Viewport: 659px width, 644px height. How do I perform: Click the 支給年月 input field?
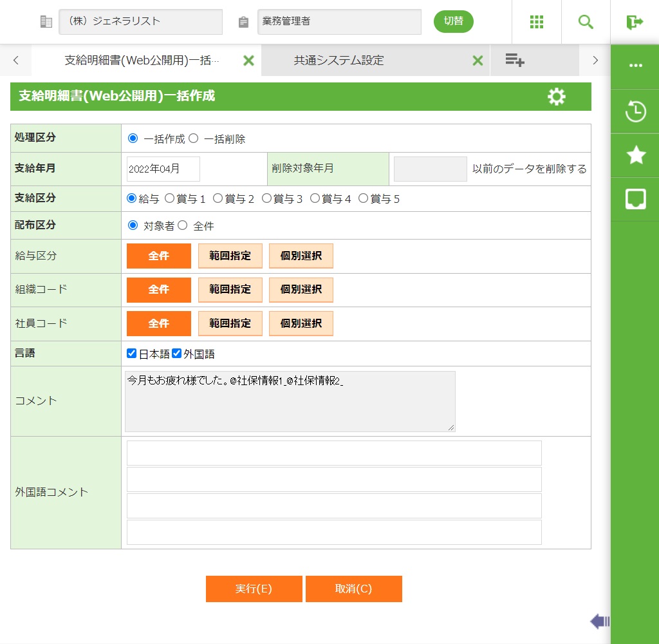163,169
